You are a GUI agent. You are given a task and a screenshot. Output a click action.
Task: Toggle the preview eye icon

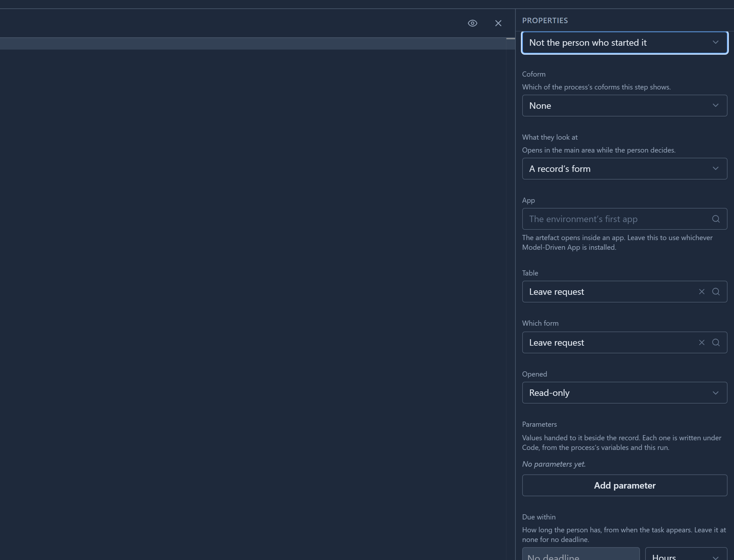tap(472, 23)
